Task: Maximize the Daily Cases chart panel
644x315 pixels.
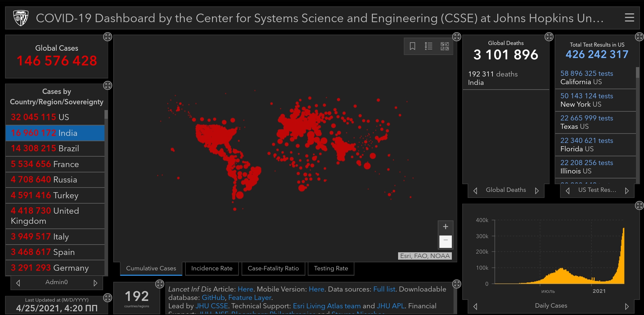Action: 639,206
